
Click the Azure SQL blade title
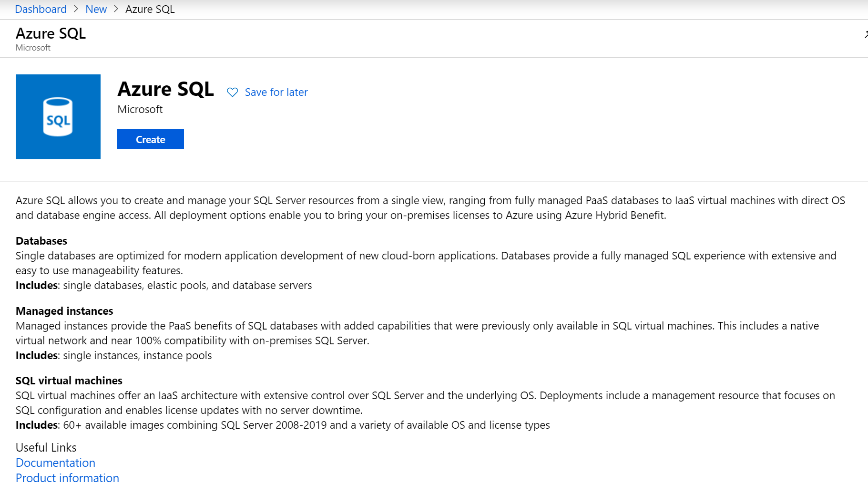[x=51, y=33]
